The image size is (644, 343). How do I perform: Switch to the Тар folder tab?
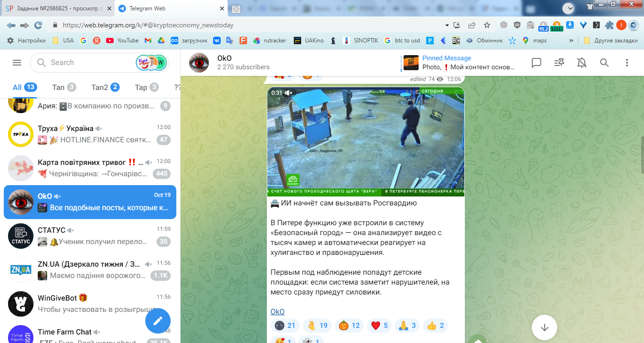(147, 87)
